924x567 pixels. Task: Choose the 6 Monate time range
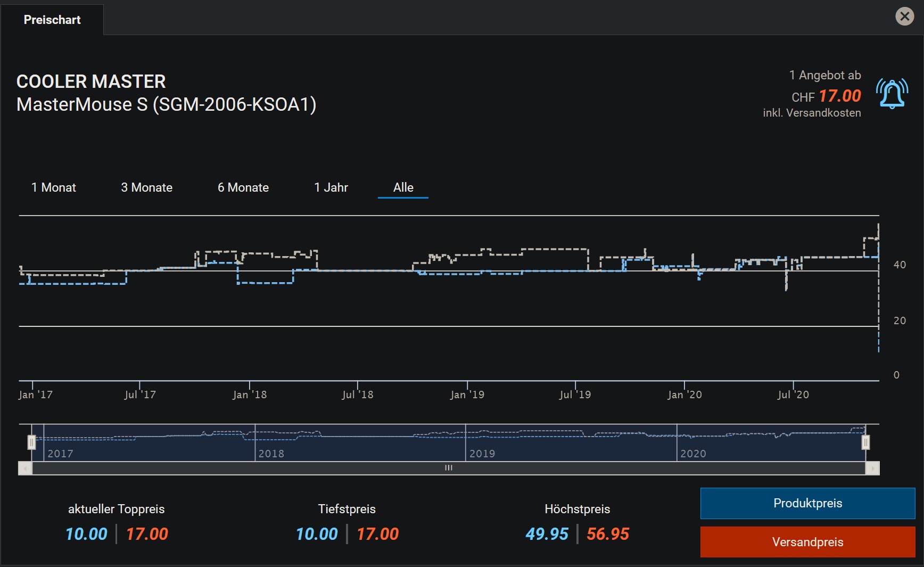tap(243, 187)
